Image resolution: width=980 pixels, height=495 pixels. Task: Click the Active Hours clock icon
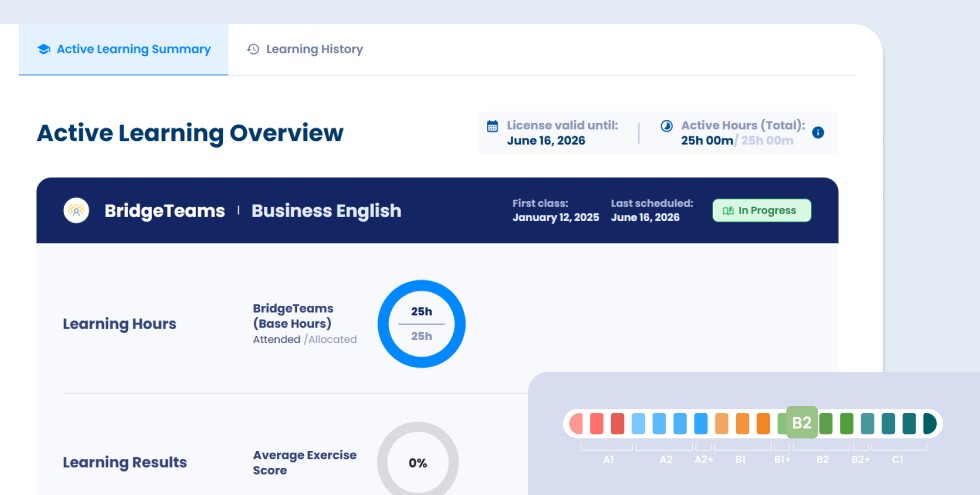pyautogui.click(x=667, y=126)
